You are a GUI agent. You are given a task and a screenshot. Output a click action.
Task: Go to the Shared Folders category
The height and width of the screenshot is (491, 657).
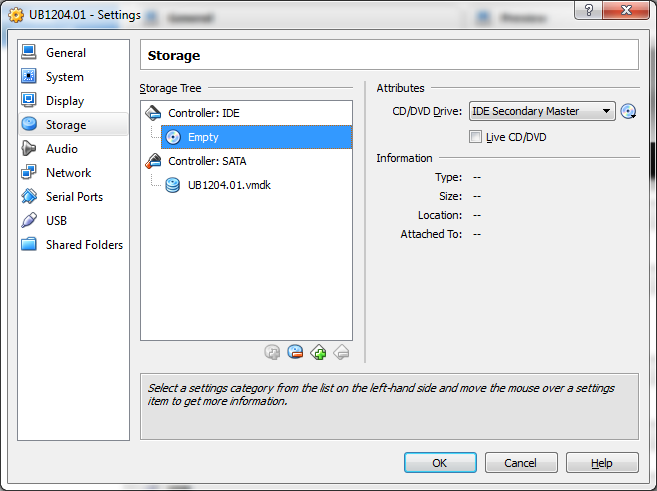pos(84,245)
